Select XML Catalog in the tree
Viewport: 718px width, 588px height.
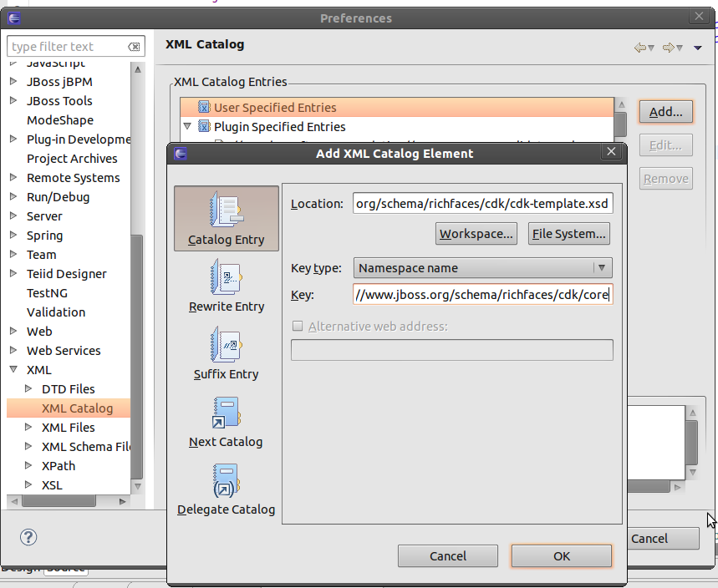(x=77, y=408)
